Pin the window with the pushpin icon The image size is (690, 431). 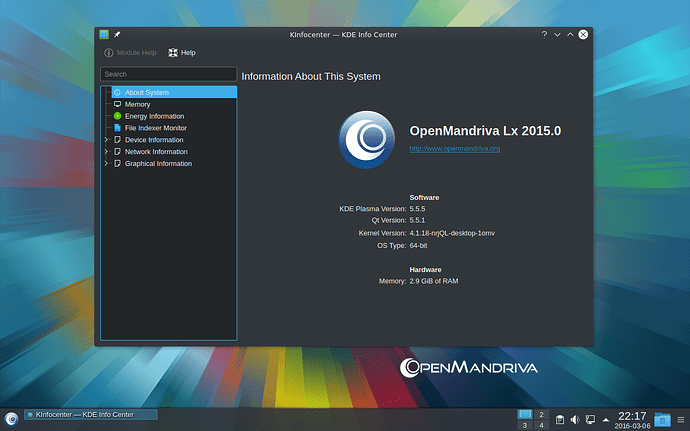click(x=117, y=34)
